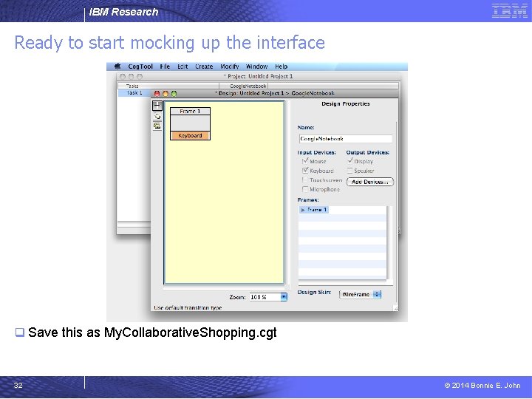Open the Create menu
Viewport: 532px width, 399px height.
pyautogui.click(x=204, y=66)
